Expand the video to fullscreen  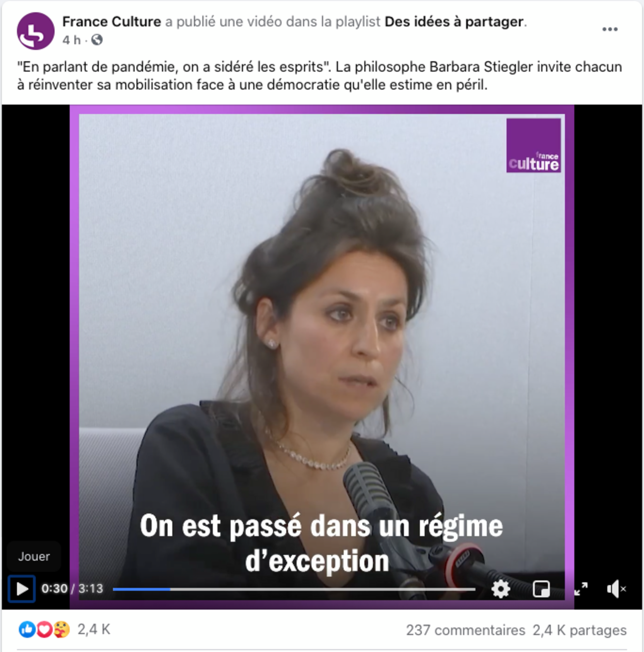[581, 589]
